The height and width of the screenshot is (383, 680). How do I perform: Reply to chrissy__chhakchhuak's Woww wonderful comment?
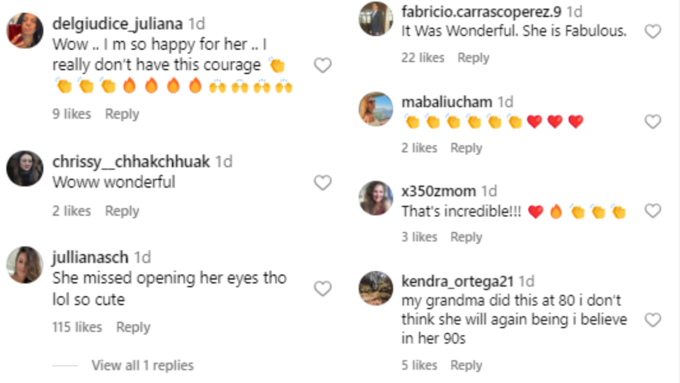(x=122, y=211)
